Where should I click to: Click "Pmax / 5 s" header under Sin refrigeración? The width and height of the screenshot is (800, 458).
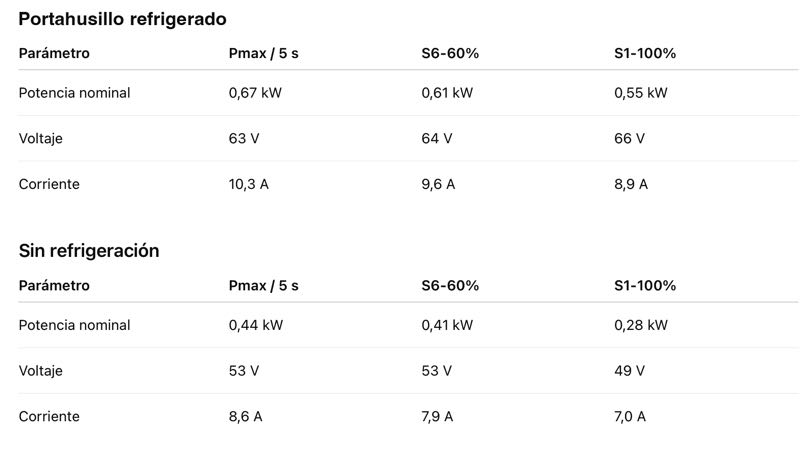tap(264, 285)
